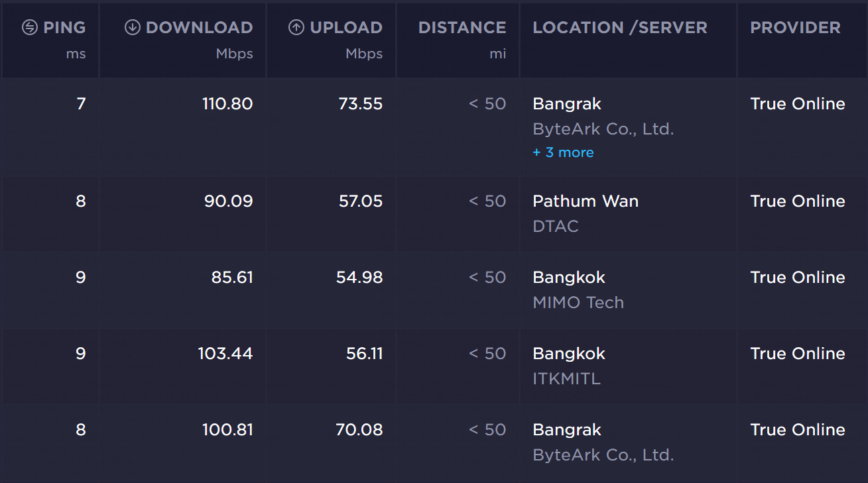The image size is (868, 483).
Task: Click the < 50 distance in DTAC row
Action: click(x=487, y=201)
